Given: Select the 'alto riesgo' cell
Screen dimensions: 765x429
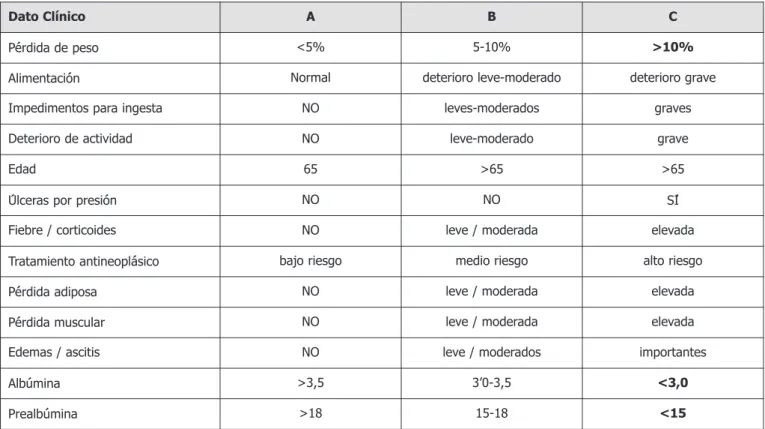Looking at the screenshot, I should 673,261.
